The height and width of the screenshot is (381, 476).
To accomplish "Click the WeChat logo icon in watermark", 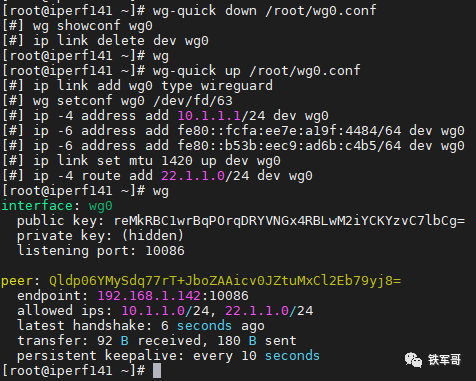I will pyautogui.click(x=413, y=360).
